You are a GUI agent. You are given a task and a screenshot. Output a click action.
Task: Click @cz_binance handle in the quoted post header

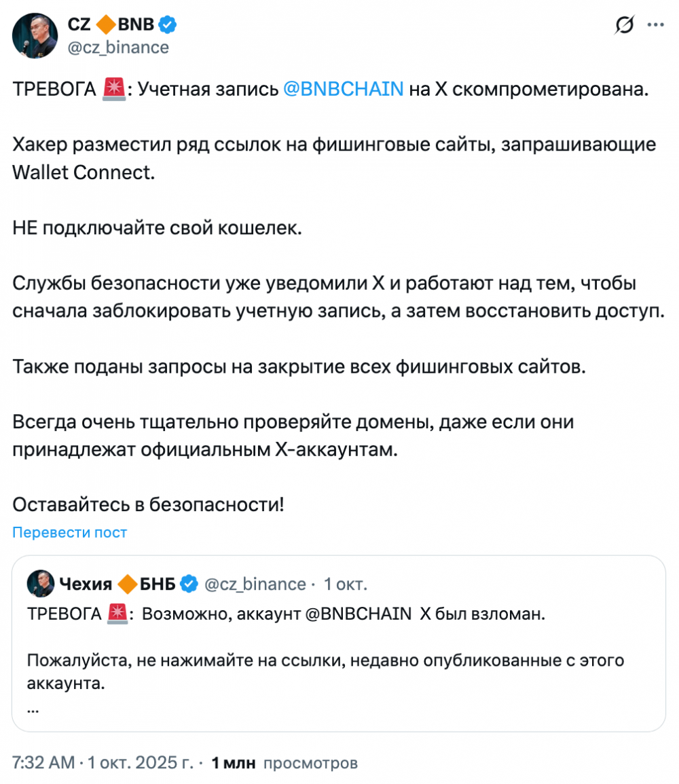click(255, 584)
